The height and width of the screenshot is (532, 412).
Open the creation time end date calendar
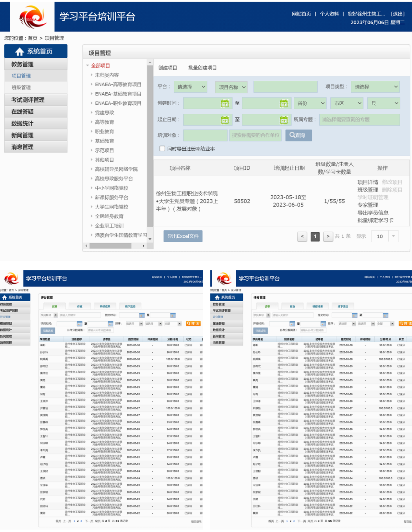click(x=283, y=103)
